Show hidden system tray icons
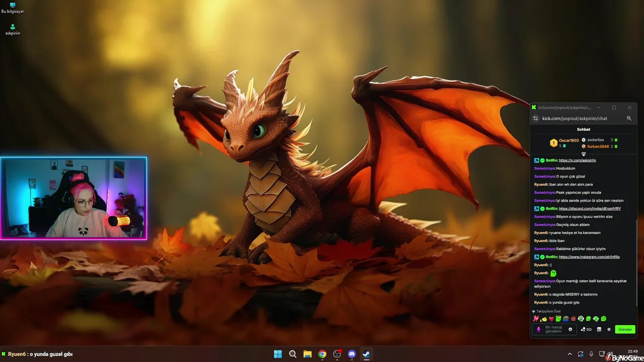 [x=570, y=354]
